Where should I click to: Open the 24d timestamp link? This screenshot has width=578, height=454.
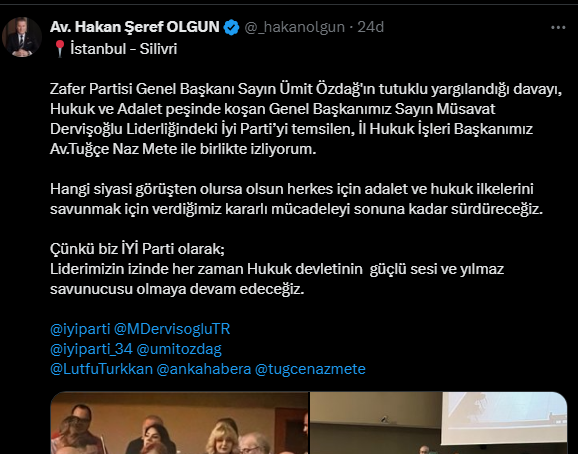pos(371,27)
